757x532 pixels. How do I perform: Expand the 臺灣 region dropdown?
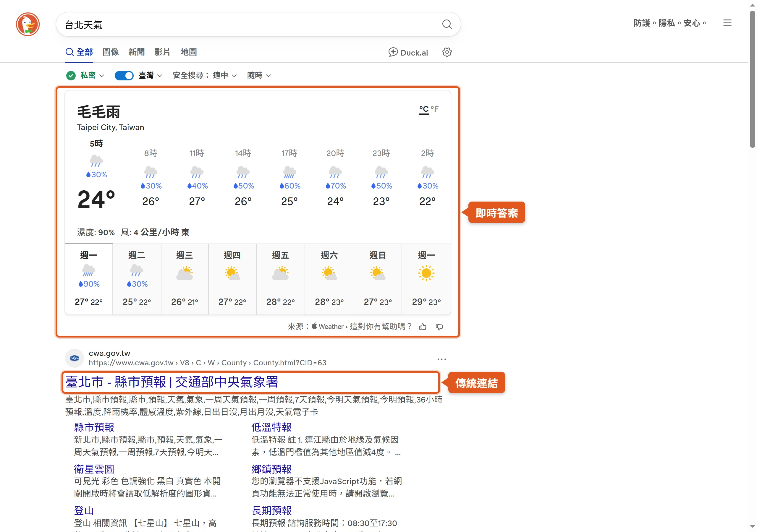point(150,75)
